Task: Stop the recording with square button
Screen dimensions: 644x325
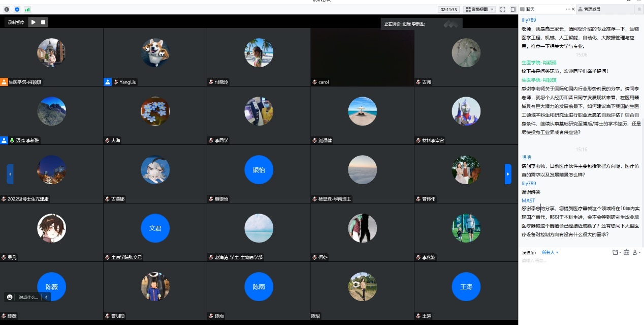Action: point(44,22)
